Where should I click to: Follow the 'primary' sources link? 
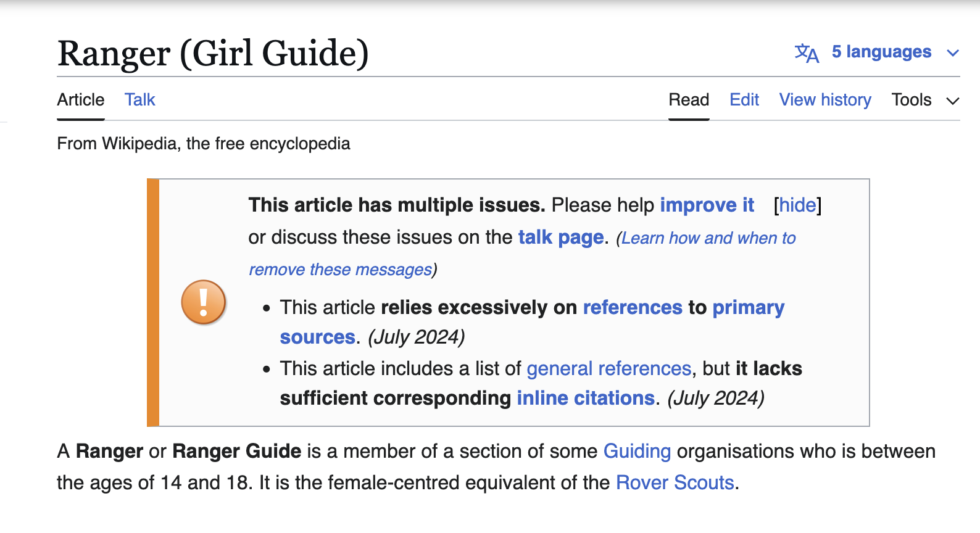748,307
